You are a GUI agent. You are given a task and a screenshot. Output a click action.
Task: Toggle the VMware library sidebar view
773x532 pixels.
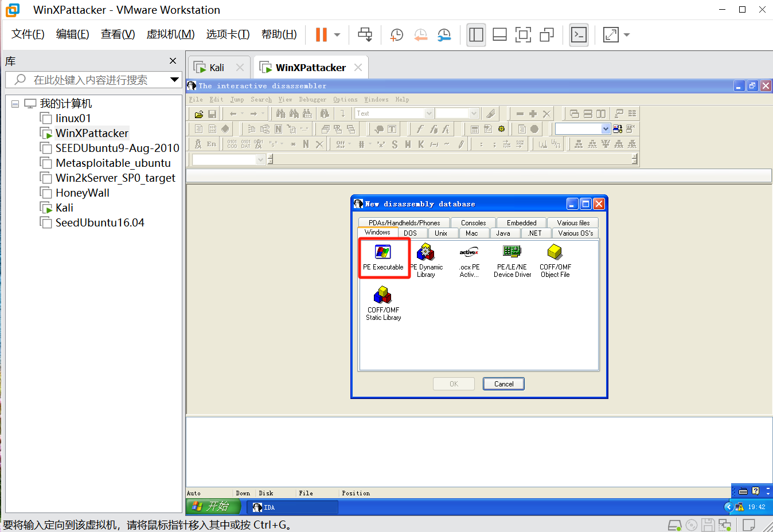pos(476,35)
